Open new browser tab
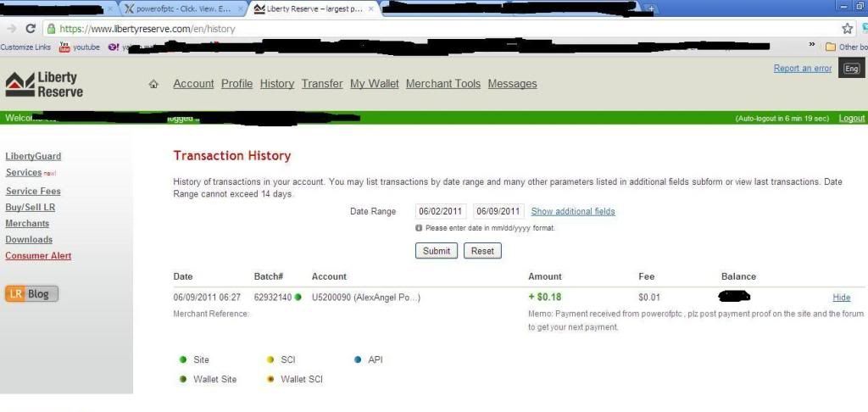Viewport: 868px width, 412px height. (651, 8)
